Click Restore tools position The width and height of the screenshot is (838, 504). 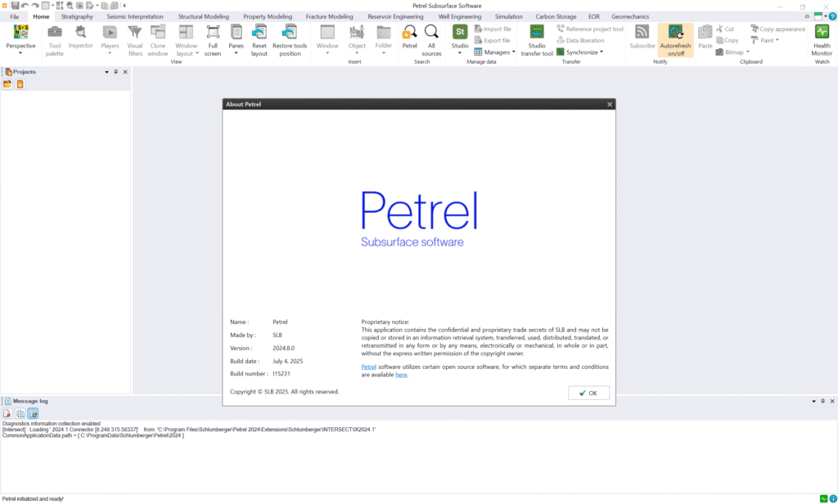point(290,41)
